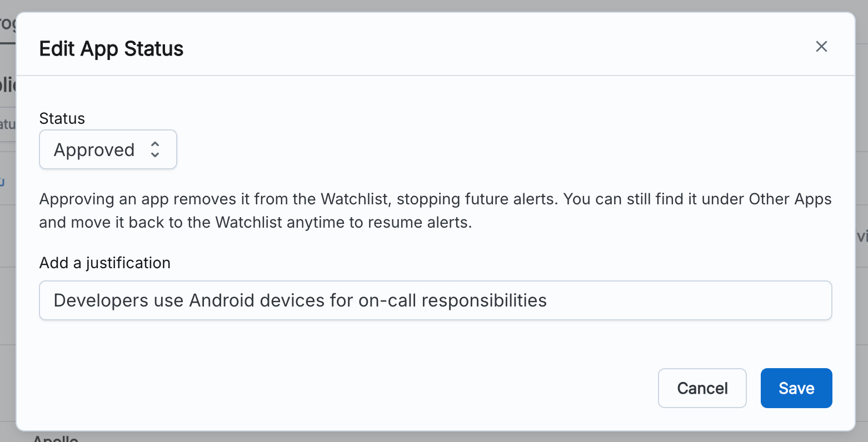Place cursor after "responsibilities" in justification

point(548,300)
